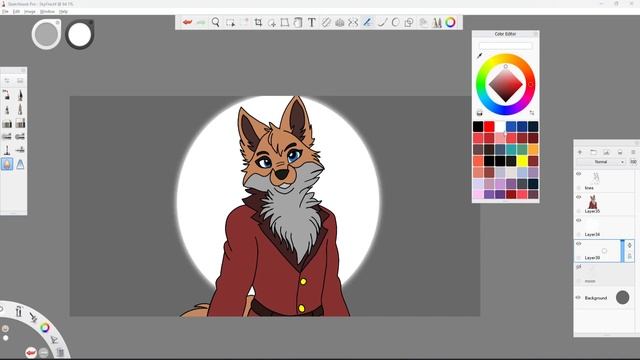Select the Flood Fill bucket tool
This screenshot has height=360, width=640.
[x=298, y=22]
